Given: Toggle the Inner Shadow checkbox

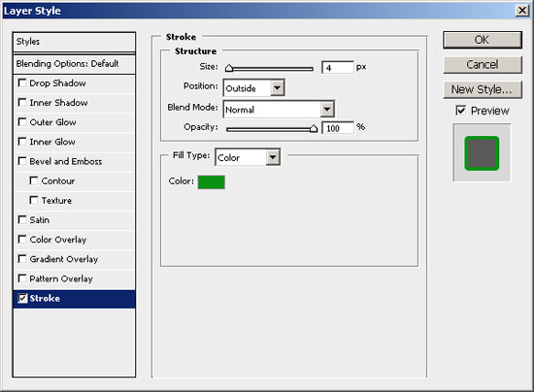Looking at the screenshot, I should pos(22,103).
